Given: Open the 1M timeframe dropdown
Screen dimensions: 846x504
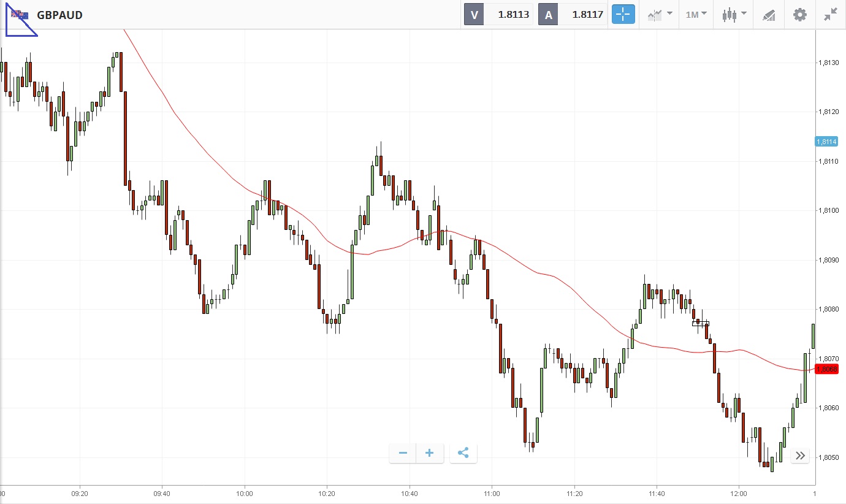Looking at the screenshot, I should [x=696, y=15].
